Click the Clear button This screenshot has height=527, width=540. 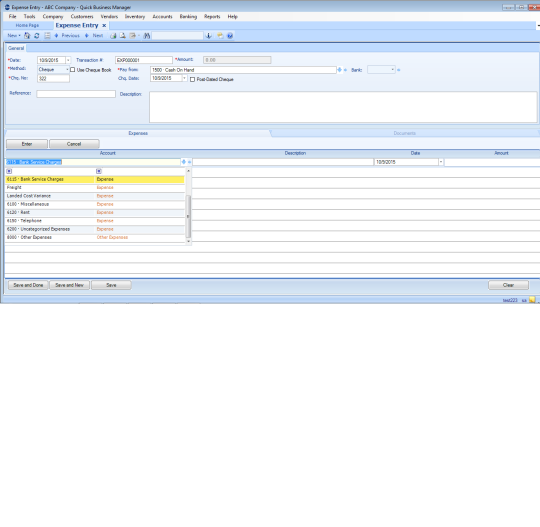pos(508,285)
